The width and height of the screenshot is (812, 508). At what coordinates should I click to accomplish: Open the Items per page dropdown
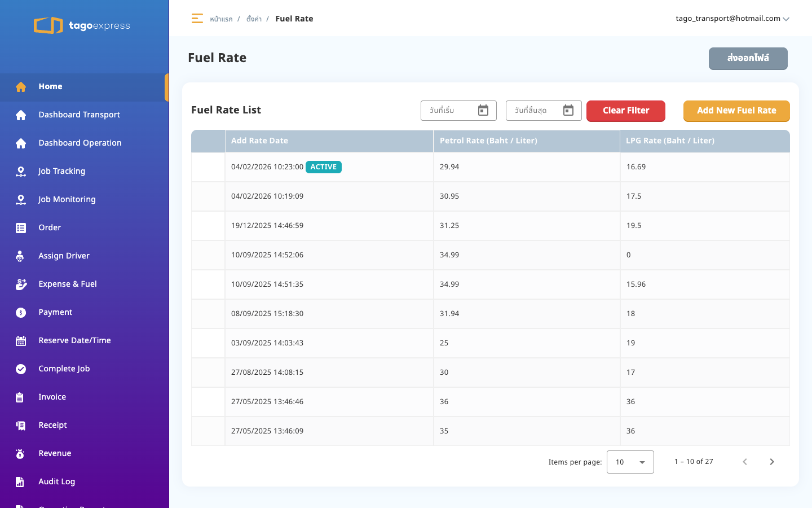click(x=630, y=462)
